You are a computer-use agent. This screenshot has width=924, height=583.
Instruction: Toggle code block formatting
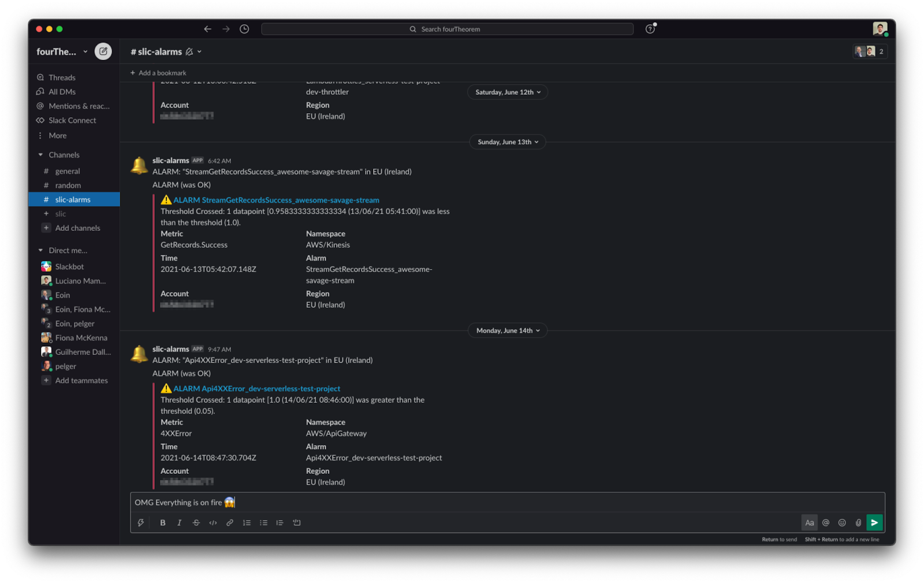pos(297,523)
